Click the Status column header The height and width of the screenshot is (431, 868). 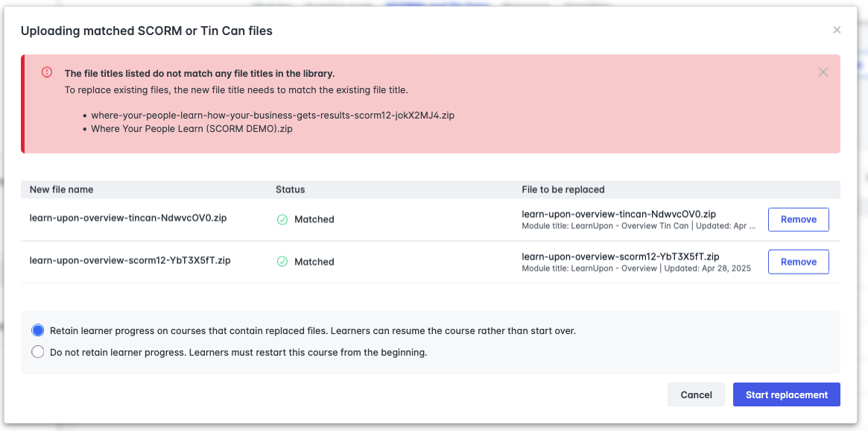pyautogui.click(x=290, y=189)
